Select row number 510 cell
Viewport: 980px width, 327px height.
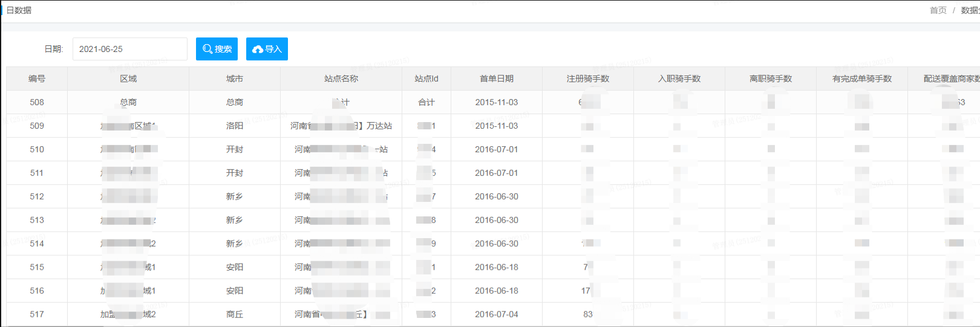(37, 149)
